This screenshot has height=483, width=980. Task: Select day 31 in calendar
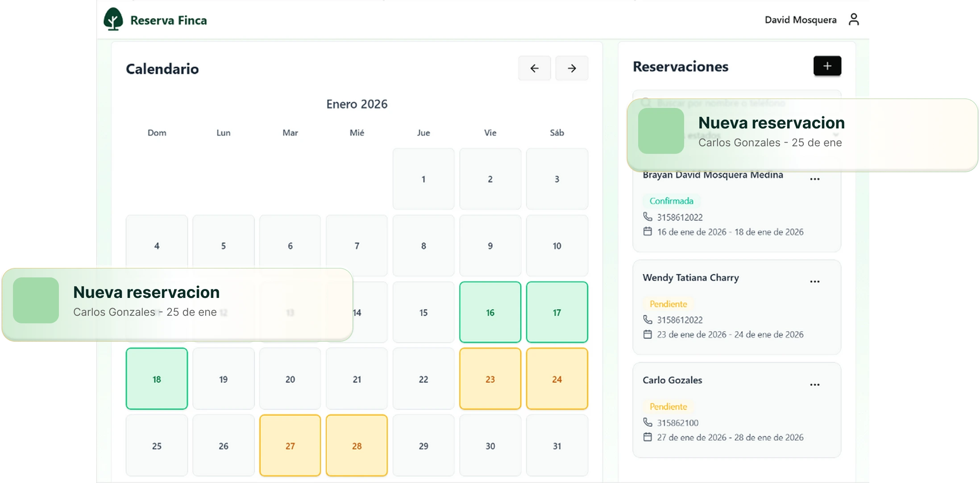click(556, 446)
